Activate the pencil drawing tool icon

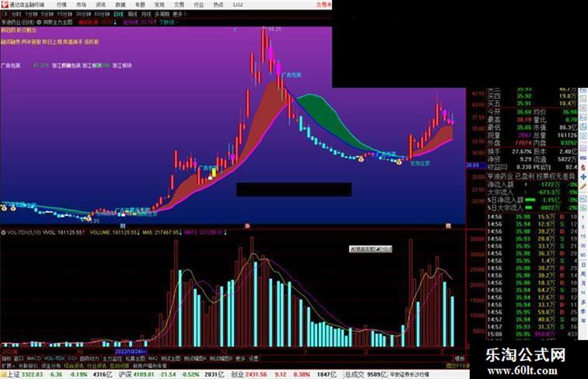click(x=583, y=187)
